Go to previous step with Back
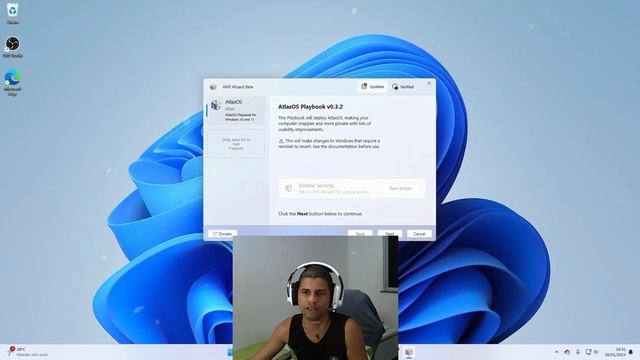 [x=360, y=234]
